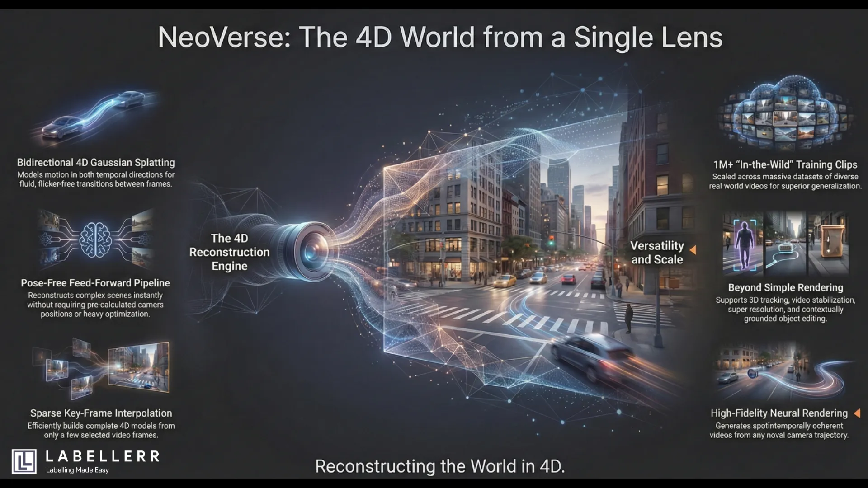
Task: Click the Beyond Simple Rendering heading
Action: click(x=785, y=288)
